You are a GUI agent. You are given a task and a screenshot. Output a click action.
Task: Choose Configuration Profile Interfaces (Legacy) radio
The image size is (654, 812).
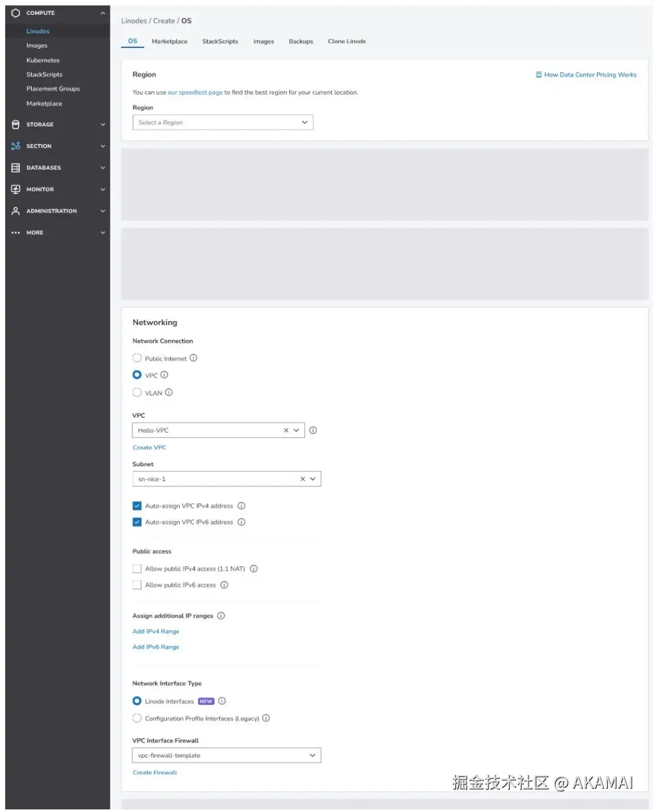click(137, 718)
